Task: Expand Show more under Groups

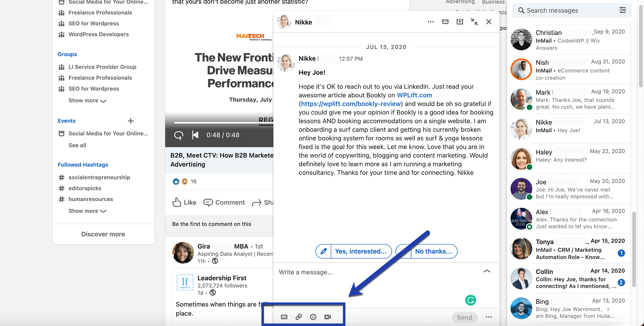Action: [87, 101]
